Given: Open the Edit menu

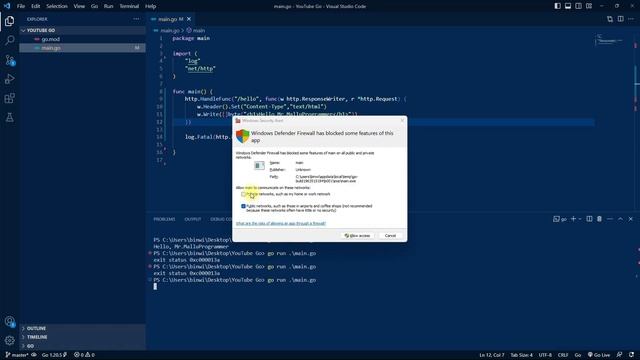Looking at the screenshot, I should tap(36, 6).
